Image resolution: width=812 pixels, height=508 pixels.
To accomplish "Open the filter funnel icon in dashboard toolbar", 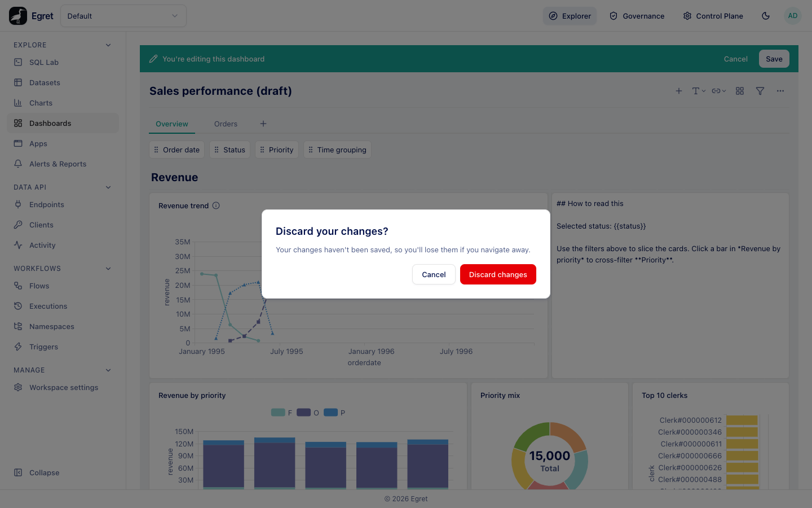I will point(760,91).
